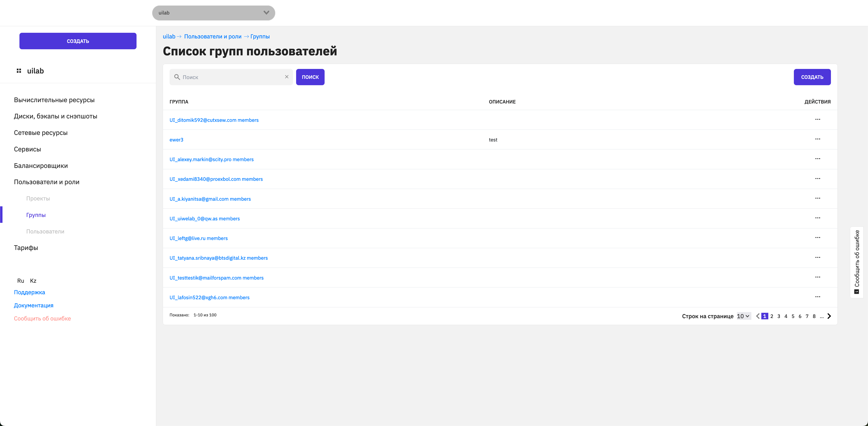
Task: Open actions menu for UI_ditomik592@cutxsew.com members
Action: point(817,120)
